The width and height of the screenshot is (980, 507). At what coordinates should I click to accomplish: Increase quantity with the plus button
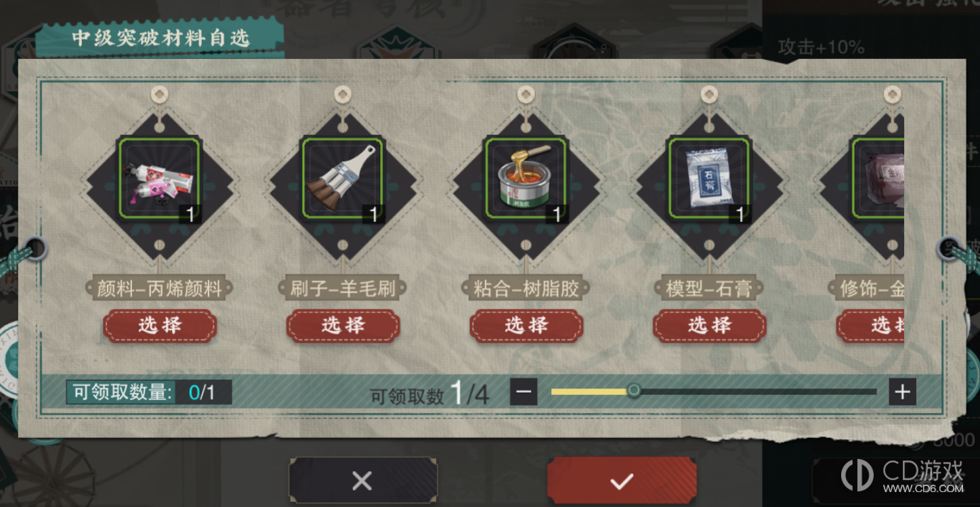click(902, 392)
